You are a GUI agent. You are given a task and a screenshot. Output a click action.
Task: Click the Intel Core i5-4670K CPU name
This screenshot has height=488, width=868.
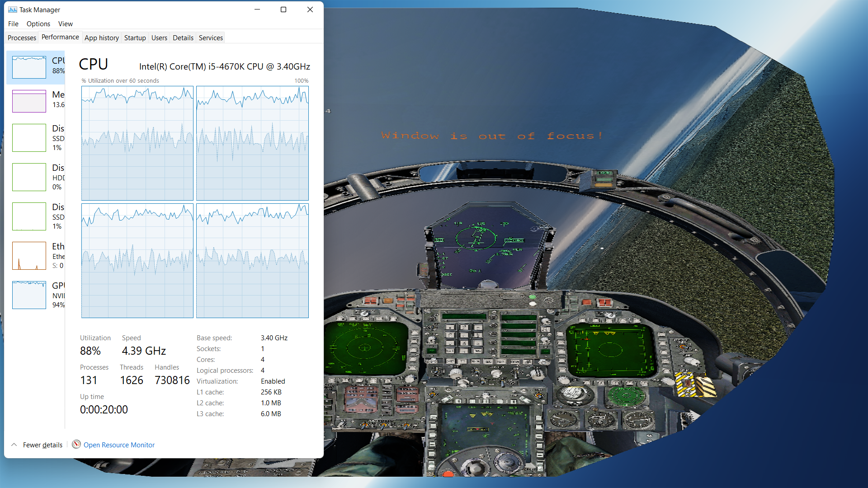225,66
